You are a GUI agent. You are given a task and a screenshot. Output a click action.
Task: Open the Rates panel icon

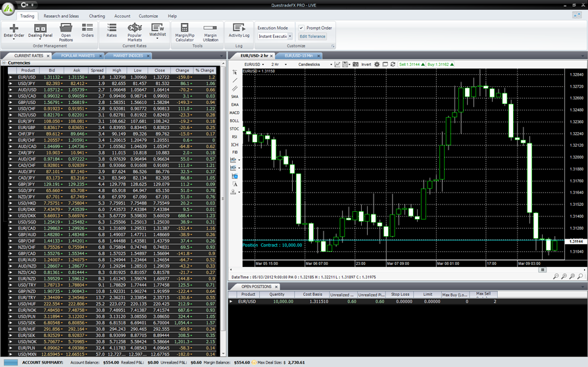point(112,31)
